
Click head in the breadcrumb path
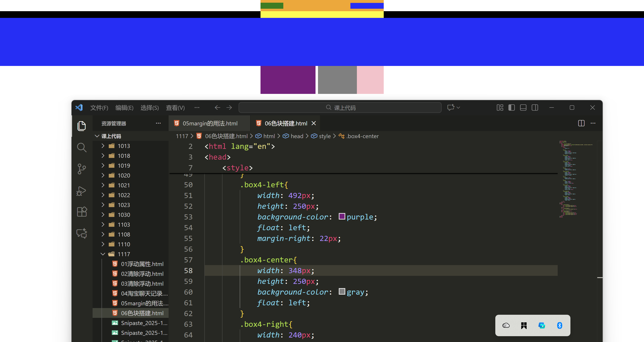[x=297, y=136]
